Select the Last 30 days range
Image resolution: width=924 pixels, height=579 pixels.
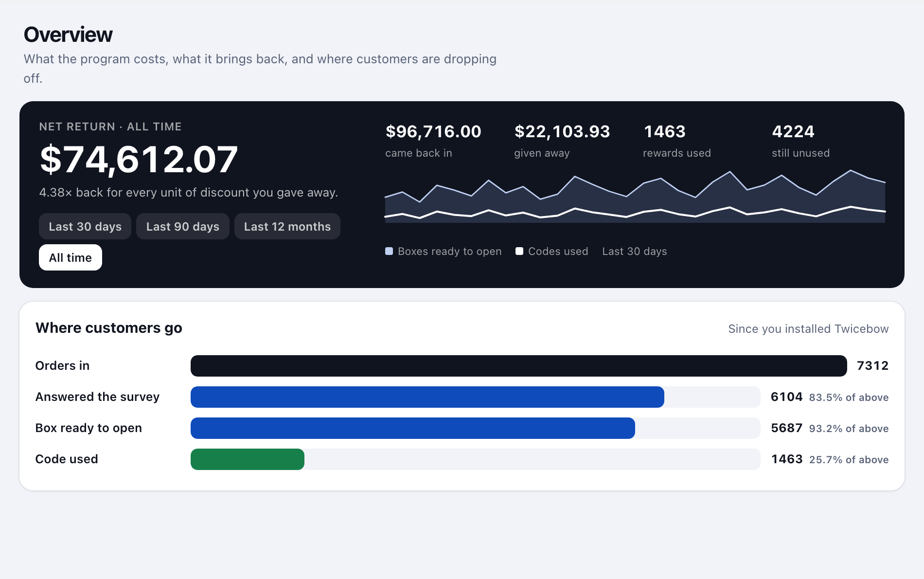pyautogui.click(x=85, y=226)
